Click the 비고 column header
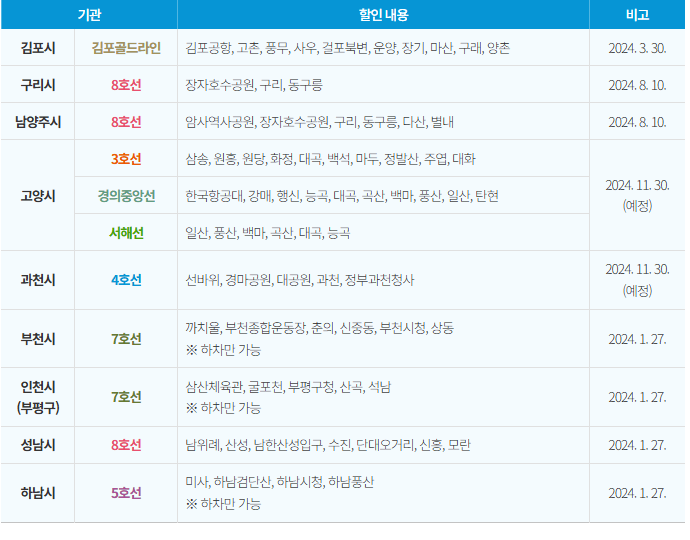The image size is (690, 540). point(637,15)
